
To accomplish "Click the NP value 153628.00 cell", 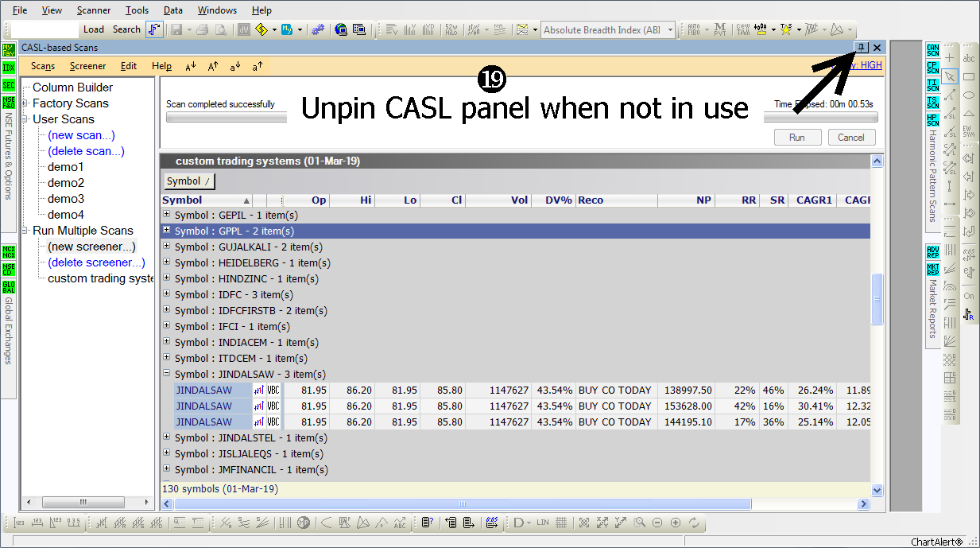I will click(686, 406).
